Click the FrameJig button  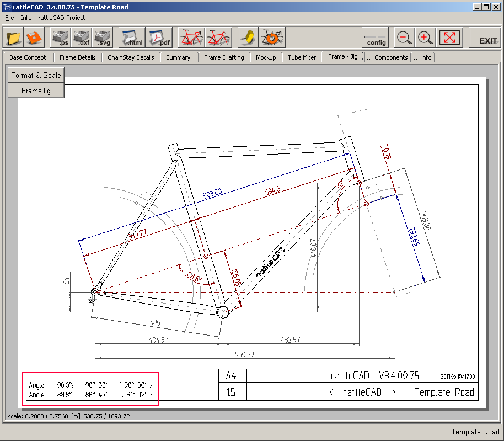click(36, 91)
